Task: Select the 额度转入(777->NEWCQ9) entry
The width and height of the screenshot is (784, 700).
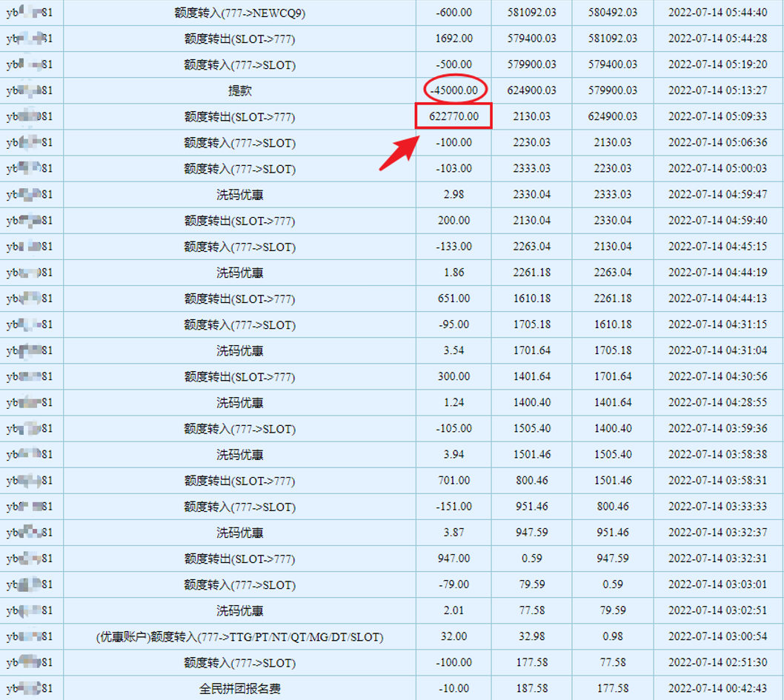Action: (x=239, y=13)
